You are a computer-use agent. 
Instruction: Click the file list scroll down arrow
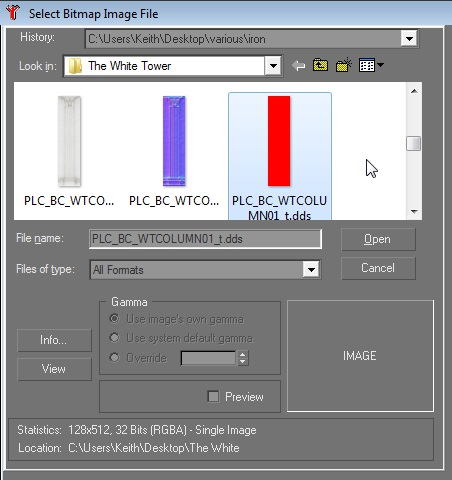pos(414,212)
